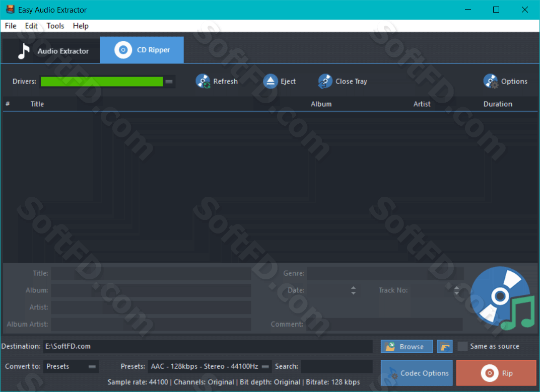This screenshot has height=392, width=540.
Task: Click the Browse button label
Action: point(412,347)
